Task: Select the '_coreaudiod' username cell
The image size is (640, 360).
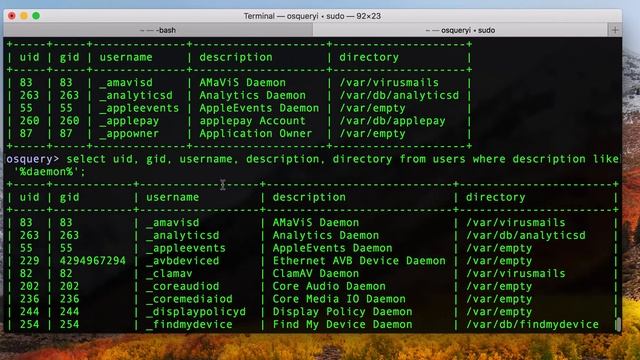Action: point(182,286)
